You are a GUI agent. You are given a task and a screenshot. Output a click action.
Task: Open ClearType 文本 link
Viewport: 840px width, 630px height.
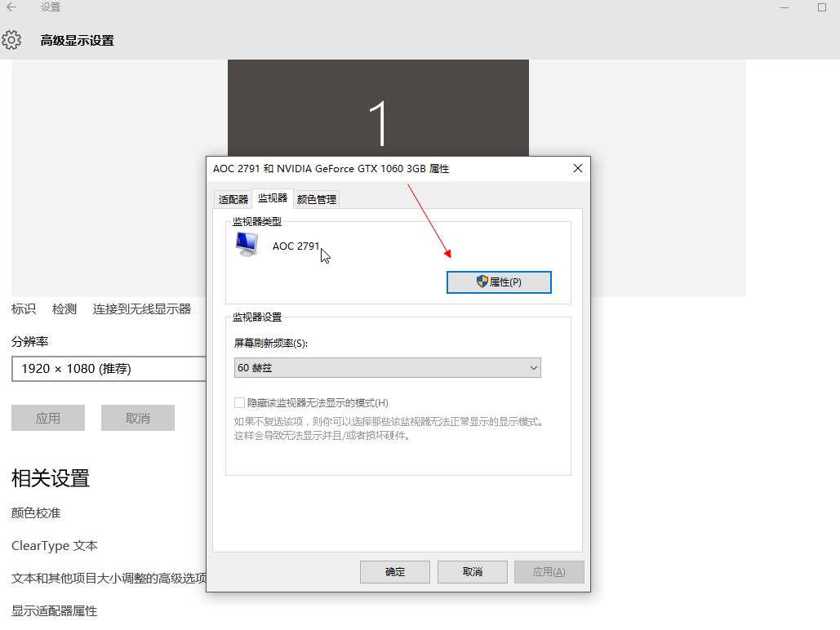pyautogui.click(x=55, y=546)
